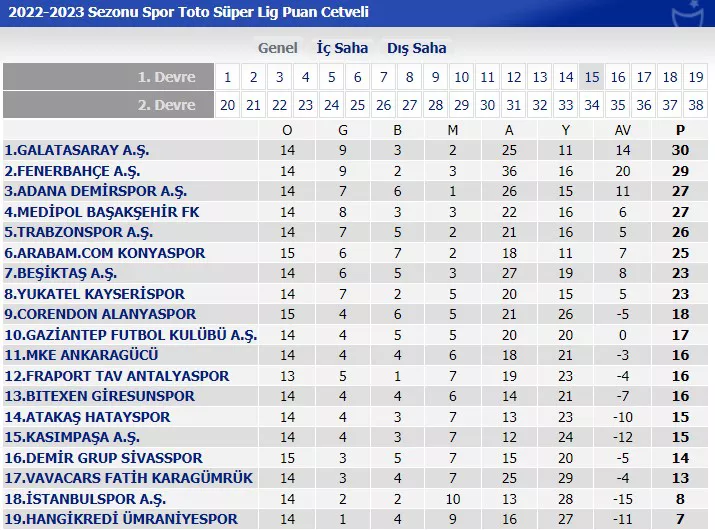715x530 pixels.
Task: Select week 10 in 1. Devre
Action: [461, 77]
